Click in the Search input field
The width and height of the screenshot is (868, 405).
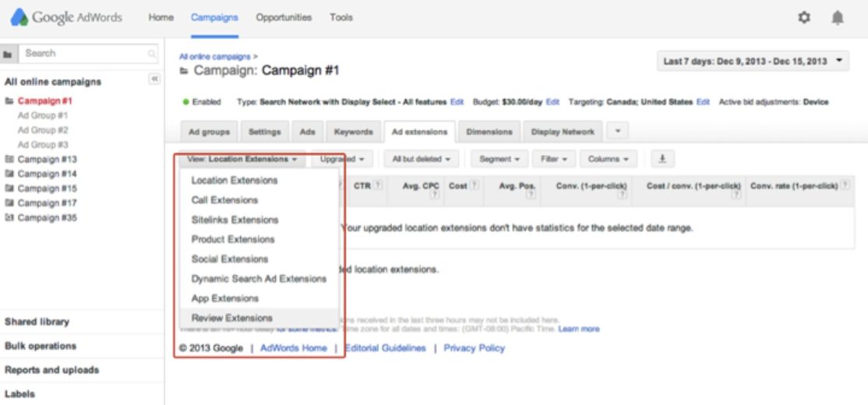click(89, 54)
